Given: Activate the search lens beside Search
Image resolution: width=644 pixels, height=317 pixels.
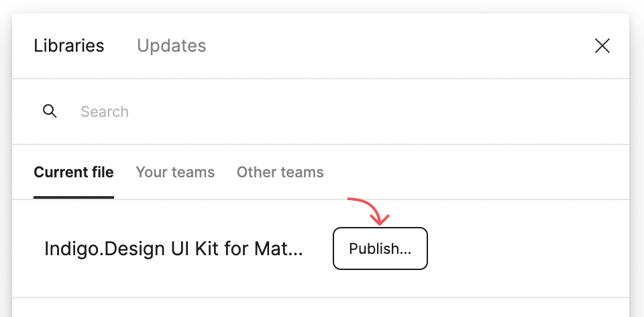Looking at the screenshot, I should click(x=50, y=111).
